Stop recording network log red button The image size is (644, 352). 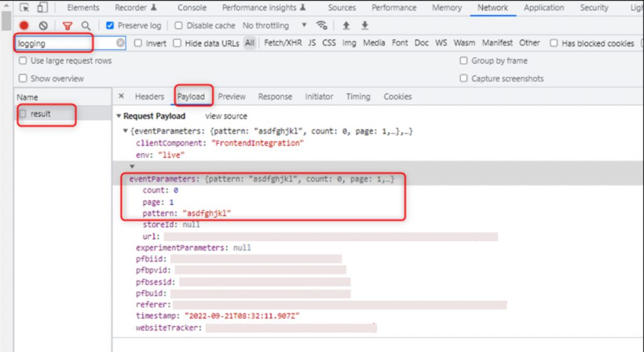click(x=25, y=25)
